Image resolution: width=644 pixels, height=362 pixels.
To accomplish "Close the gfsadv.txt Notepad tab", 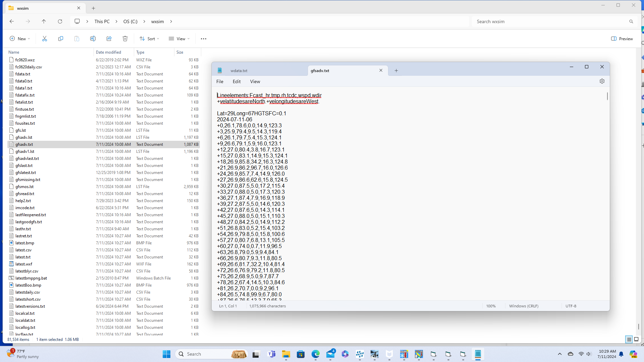I will tap(381, 70).
